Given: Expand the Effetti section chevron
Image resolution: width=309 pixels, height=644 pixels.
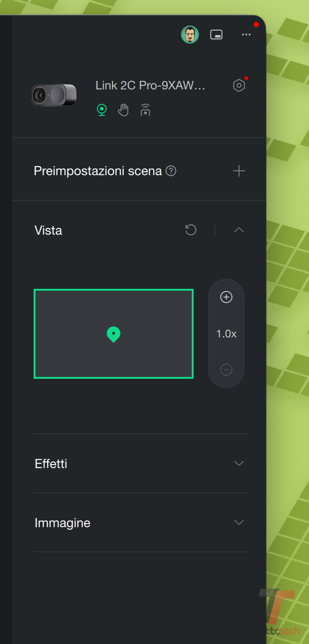Looking at the screenshot, I should click(x=239, y=463).
